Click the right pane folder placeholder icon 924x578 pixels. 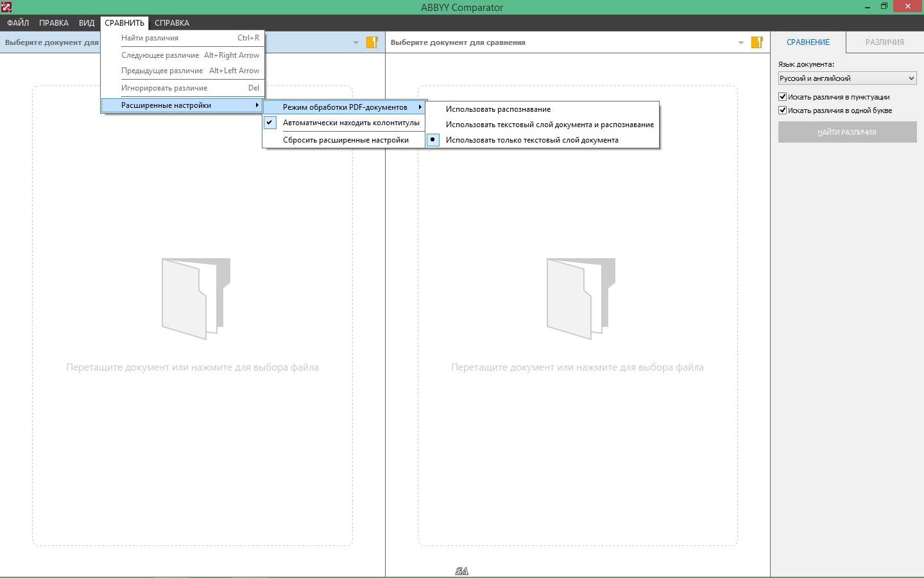pyautogui.click(x=581, y=299)
